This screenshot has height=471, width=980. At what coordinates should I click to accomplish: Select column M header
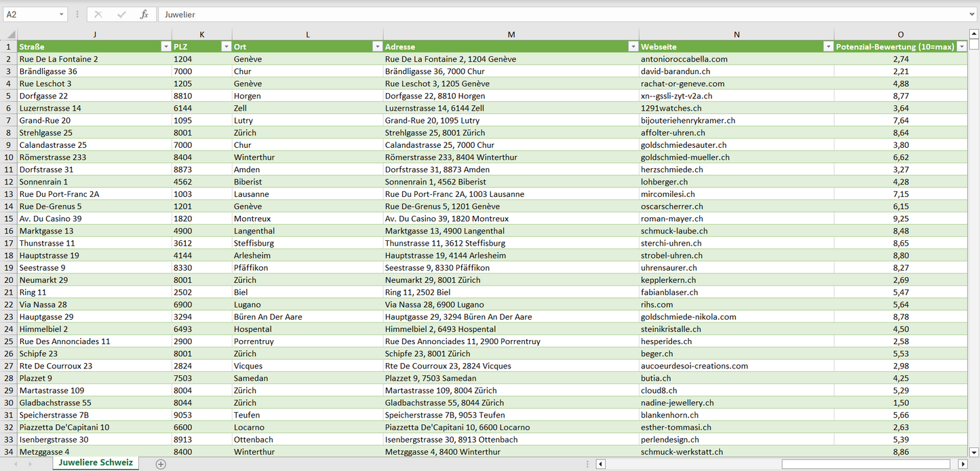point(511,35)
